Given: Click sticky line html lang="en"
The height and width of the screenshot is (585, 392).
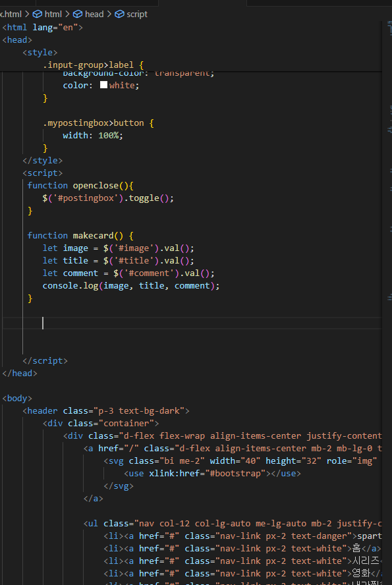Looking at the screenshot, I should [42, 28].
